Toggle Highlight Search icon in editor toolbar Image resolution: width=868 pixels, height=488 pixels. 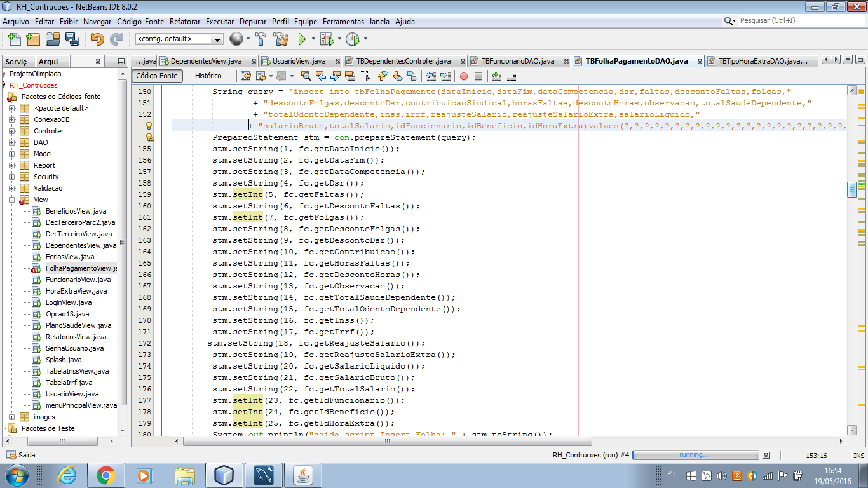[349, 76]
